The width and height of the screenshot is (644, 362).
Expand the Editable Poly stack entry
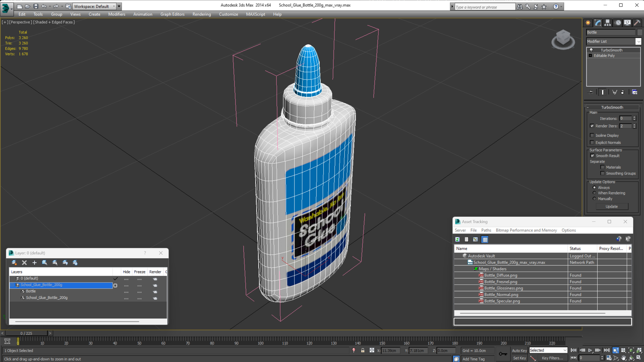coord(590,55)
